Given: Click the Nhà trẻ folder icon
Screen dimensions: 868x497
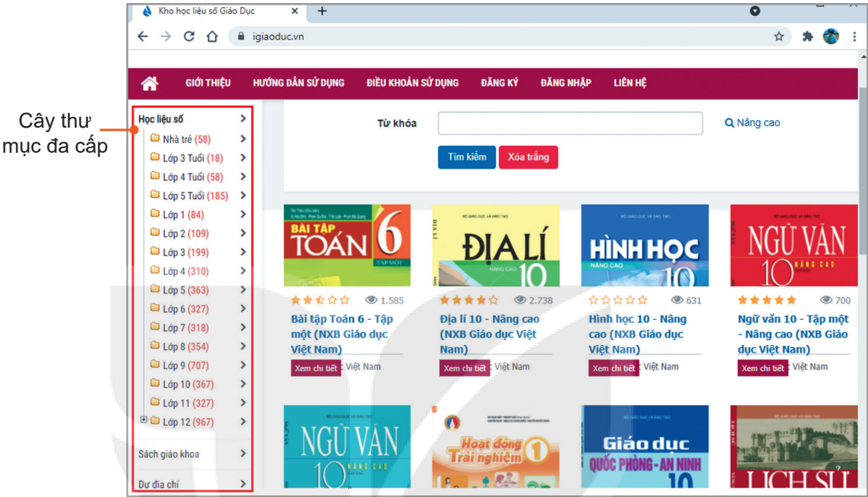Looking at the screenshot, I should [155, 138].
